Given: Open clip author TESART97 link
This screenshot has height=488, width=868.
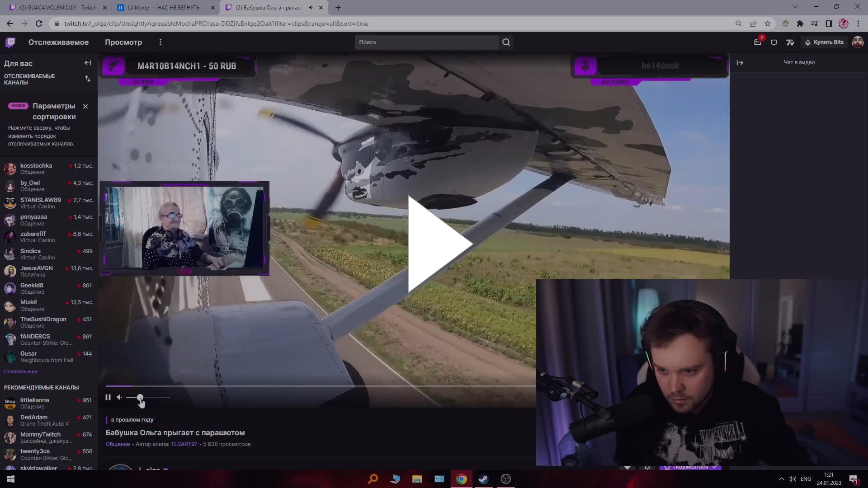Looking at the screenshot, I should coord(184,444).
